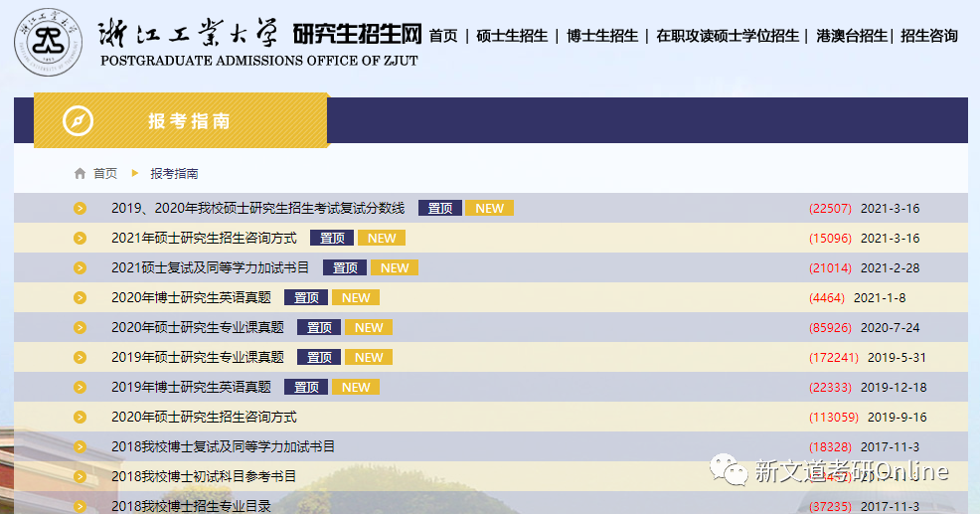Click the home icon in breadcrumb
This screenshot has height=514, width=980.
tap(80, 173)
